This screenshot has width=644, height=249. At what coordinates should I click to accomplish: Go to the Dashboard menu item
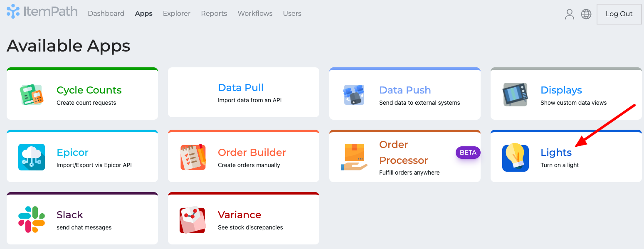(x=106, y=14)
